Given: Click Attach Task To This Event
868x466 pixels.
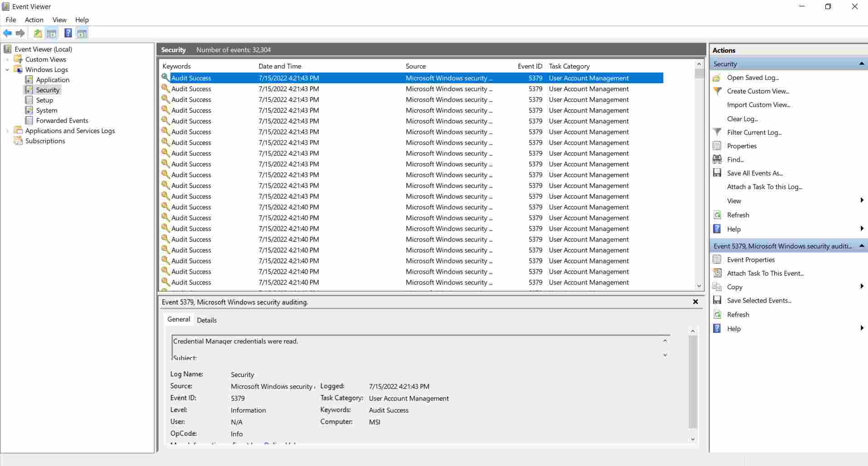Looking at the screenshot, I should tap(765, 273).
